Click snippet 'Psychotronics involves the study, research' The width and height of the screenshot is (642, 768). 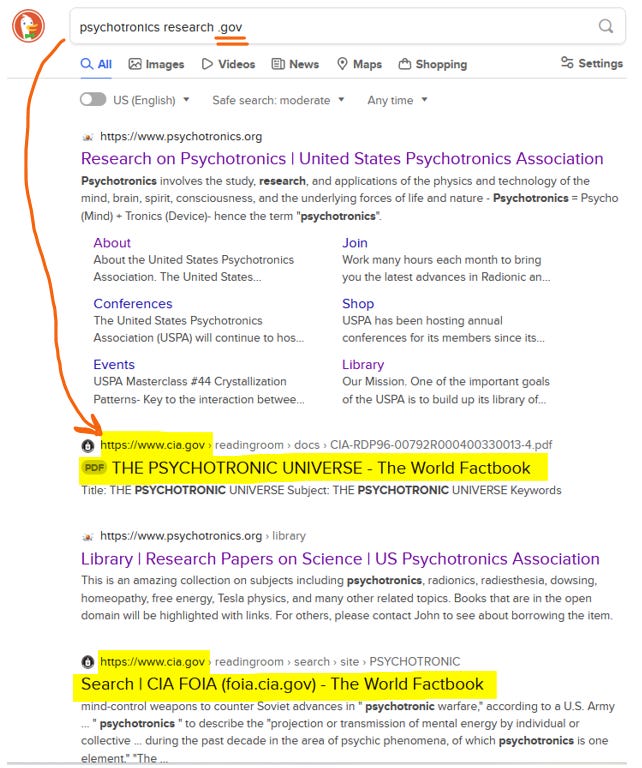tap(193, 181)
